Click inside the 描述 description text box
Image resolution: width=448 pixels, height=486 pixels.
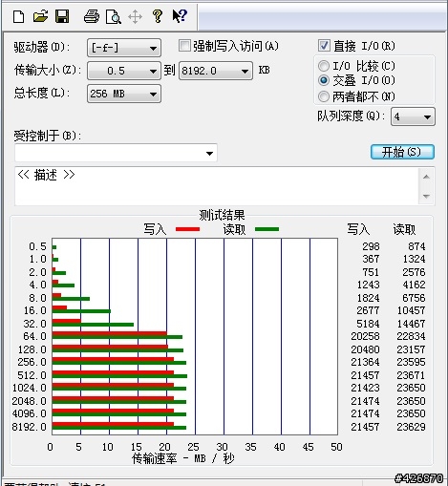[217, 186]
